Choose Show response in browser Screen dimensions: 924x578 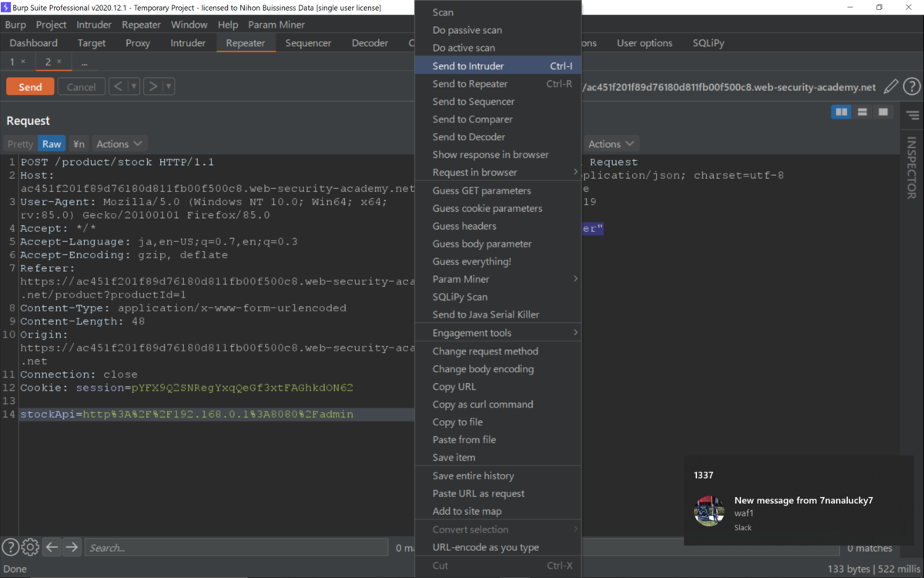[497, 154]
